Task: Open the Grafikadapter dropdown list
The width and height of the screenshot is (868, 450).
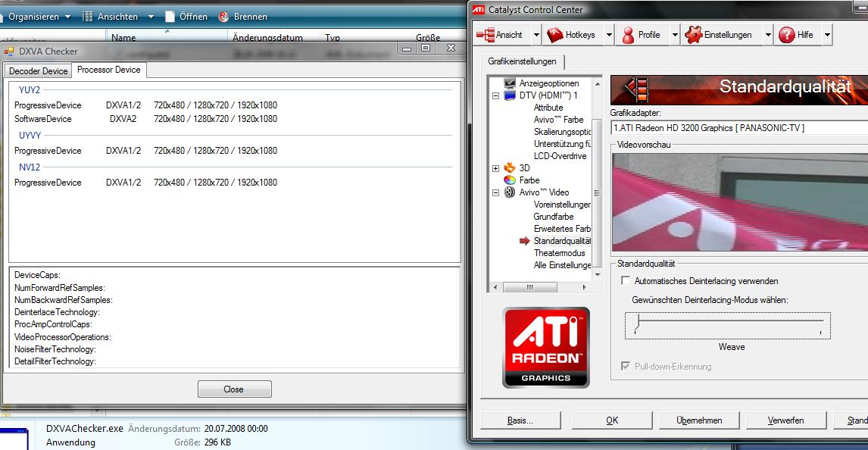Action: coord(738,128)
